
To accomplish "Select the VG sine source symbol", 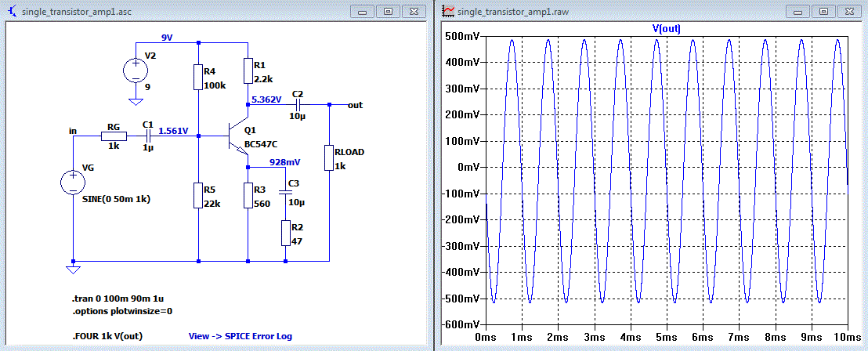I will 73,182.
